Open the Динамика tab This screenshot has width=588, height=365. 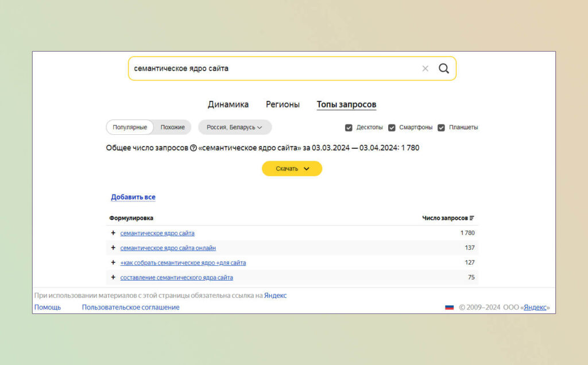click(x=228, y=104)
